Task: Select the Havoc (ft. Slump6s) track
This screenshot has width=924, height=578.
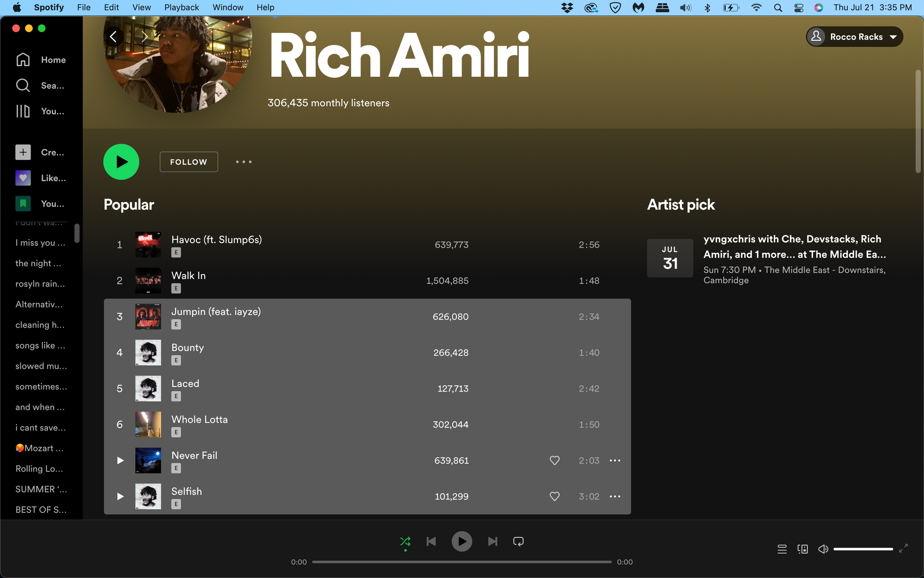Action: click(367, 245)
